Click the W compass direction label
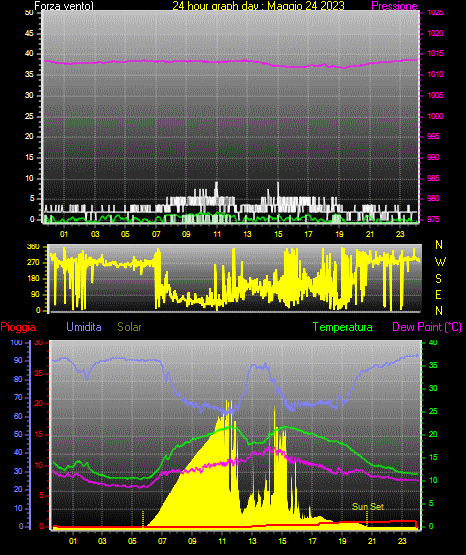Screen dimensions: 466x555 pos(440,262)
